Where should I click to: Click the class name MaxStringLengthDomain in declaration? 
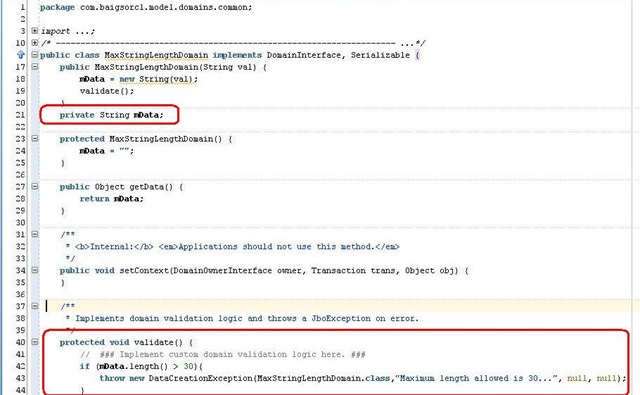pos(156,55)
